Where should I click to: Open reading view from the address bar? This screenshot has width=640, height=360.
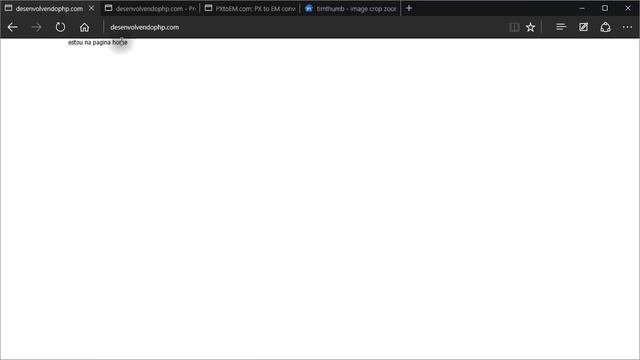pos(514,27)
